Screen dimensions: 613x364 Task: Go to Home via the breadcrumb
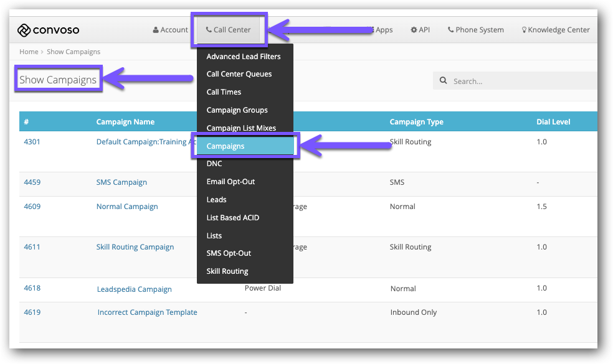(29, 52)
